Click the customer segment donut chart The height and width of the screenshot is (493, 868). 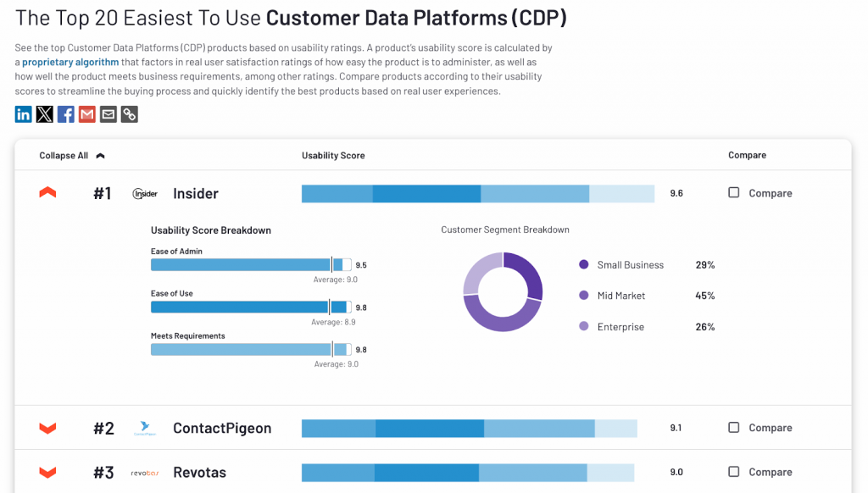click(x=503, y=291)
